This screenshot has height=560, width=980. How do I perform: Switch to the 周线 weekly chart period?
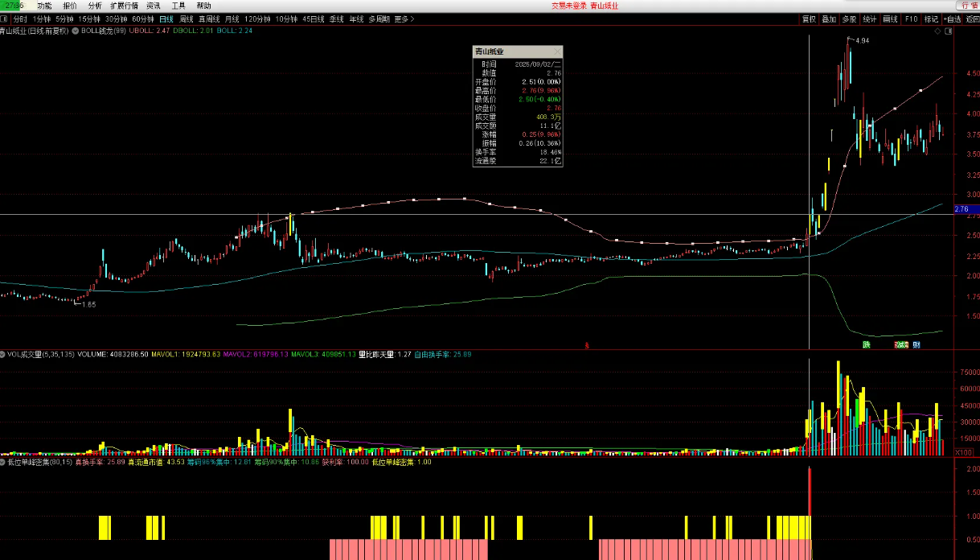pyautogui.click(x=187, y=19)
